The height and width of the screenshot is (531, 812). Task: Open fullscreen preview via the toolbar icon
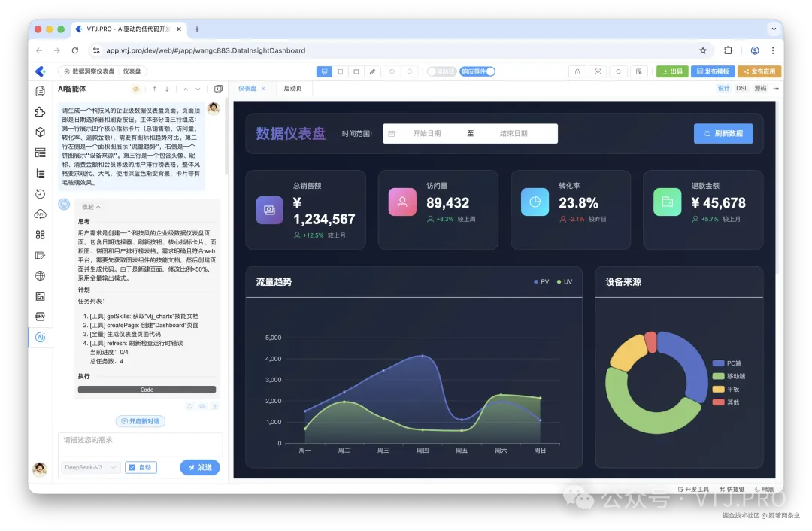(x=598, y=71)
